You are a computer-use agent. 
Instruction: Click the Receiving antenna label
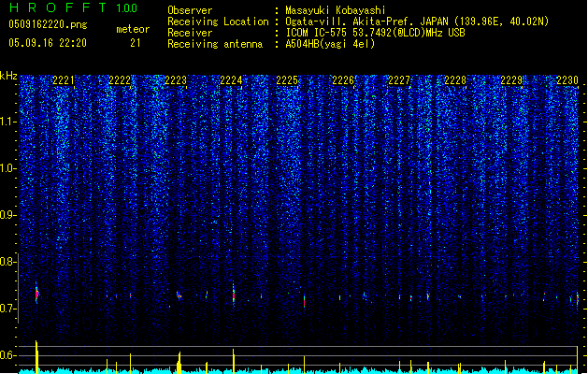(215, 44)
